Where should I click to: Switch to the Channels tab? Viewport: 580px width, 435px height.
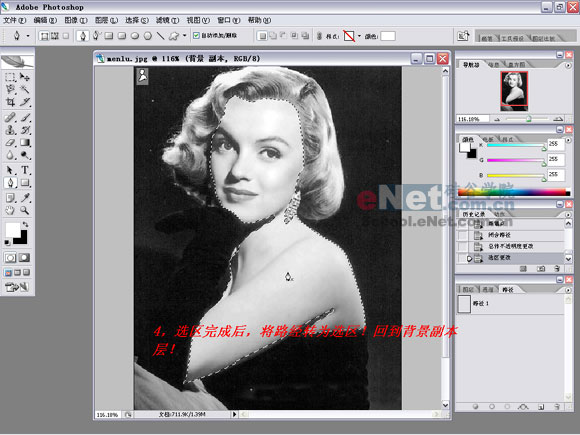[488, 289]
